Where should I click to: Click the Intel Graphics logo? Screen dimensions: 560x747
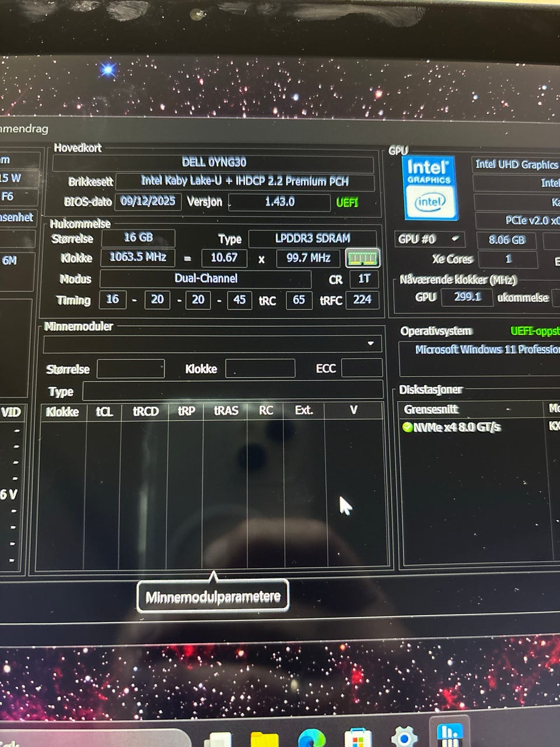[429, 188]
